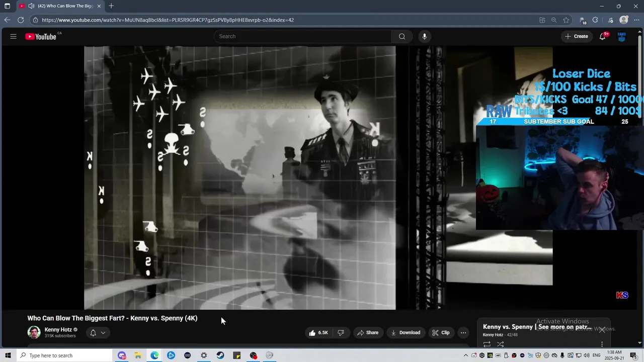The height and width of the screenshot is (362, 644).
Task: Open the ghost extension with badge 10
Action: pos(583,20)
